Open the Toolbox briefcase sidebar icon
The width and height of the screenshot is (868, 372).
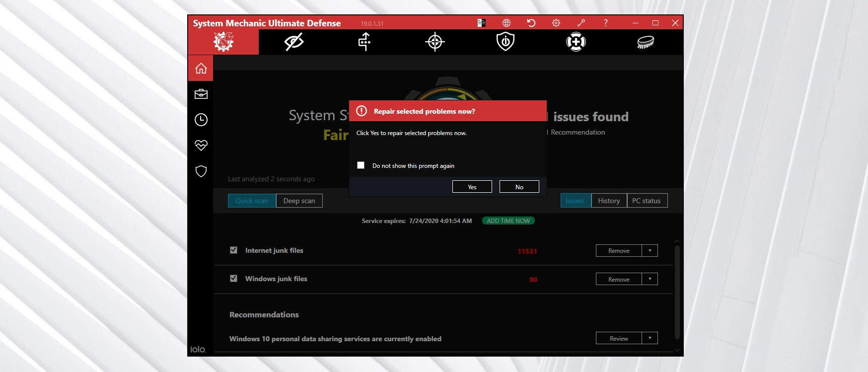coord(201,94)
